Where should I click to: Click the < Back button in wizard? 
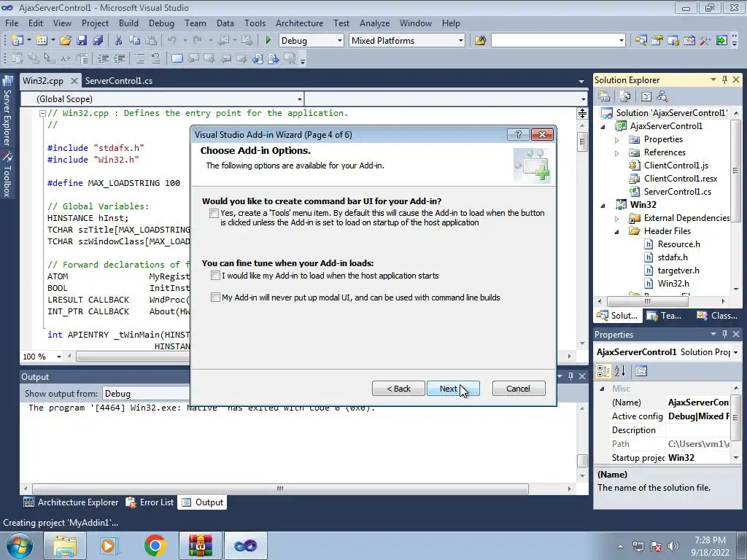[398, 389]
